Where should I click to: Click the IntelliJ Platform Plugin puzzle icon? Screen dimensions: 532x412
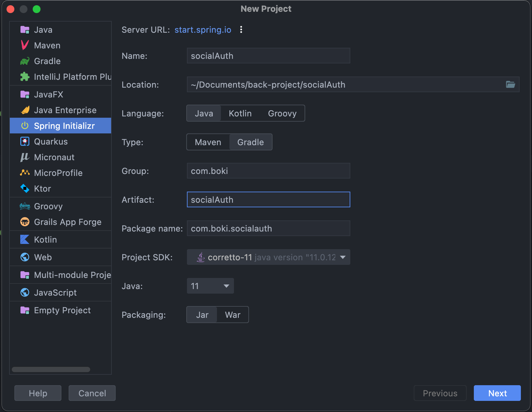[25, 77]
